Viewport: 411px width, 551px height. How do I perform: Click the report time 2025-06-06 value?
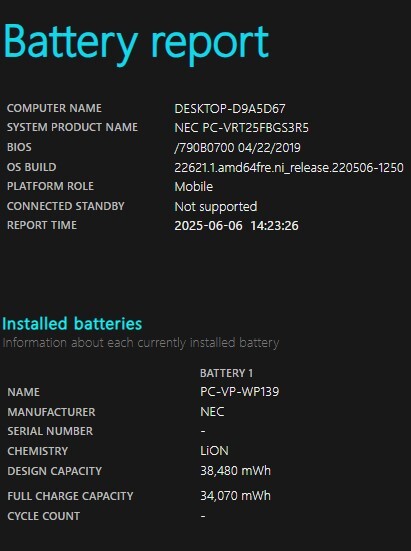click(x=236, y=225)
